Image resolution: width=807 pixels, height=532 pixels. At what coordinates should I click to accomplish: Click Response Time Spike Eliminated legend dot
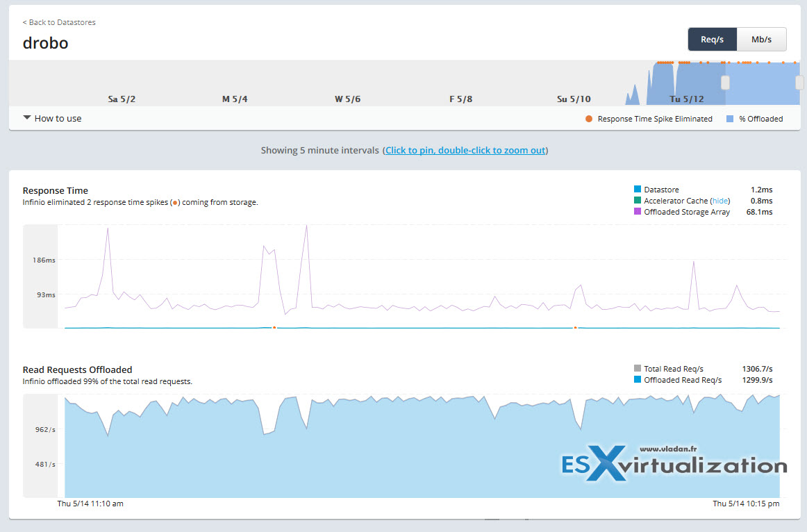point(589,119)
